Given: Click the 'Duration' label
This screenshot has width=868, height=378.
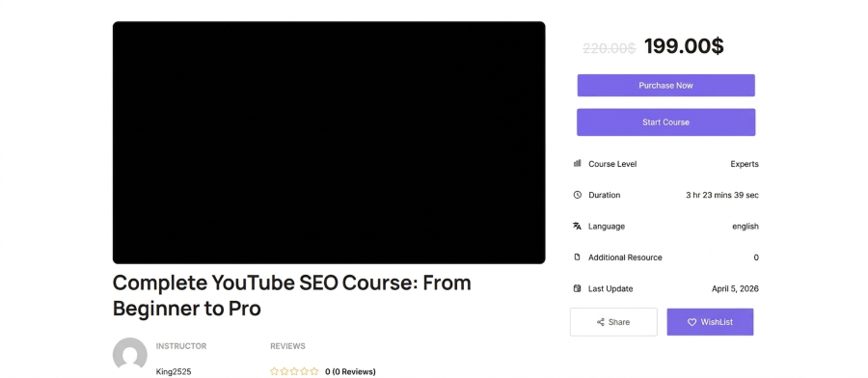Looking at the screenshot, I should (x=604, y=195).
